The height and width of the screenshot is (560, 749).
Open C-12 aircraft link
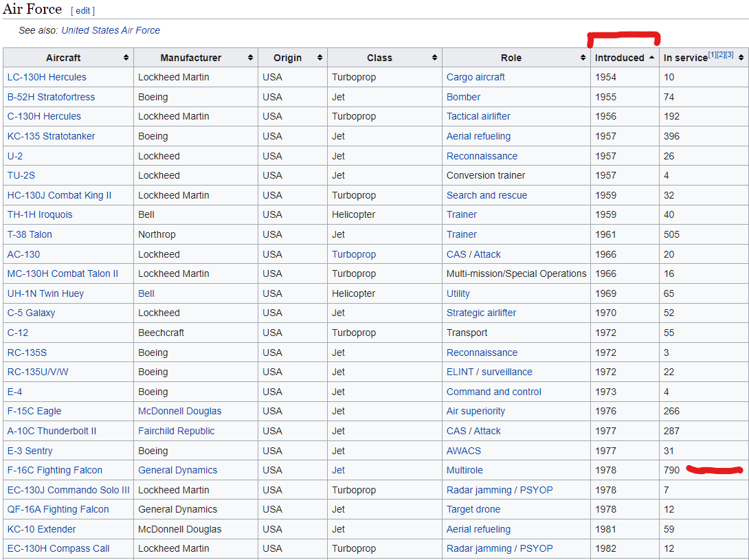click(x=18, y=333)
